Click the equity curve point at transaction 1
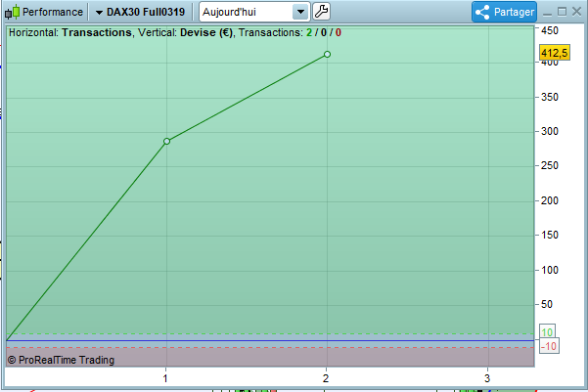Image resolution: width=588 pixels, height=392 pixels. tap(167, 142)
